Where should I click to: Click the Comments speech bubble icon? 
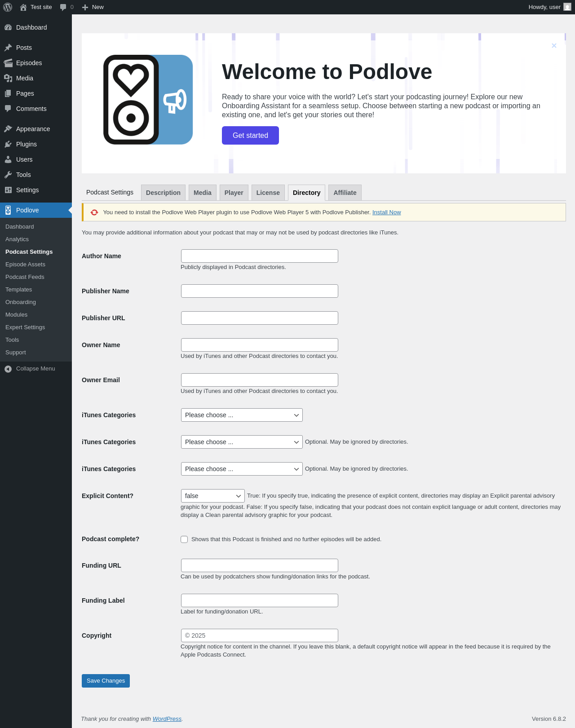pyautogui.click(x=8, y=109)
